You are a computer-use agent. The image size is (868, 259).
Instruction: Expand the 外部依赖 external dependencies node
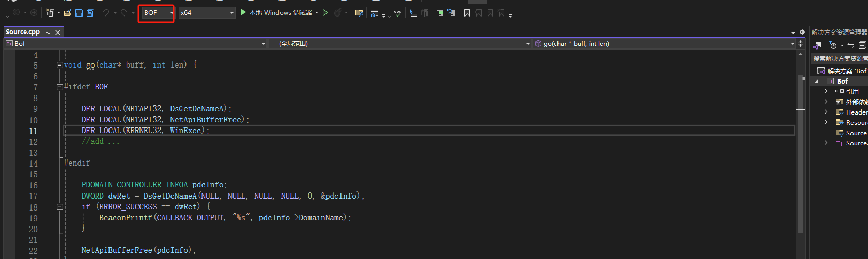coord(826,102)
